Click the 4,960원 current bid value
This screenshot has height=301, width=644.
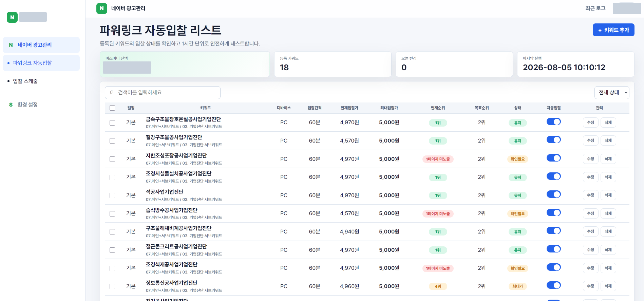click(349, 286)
